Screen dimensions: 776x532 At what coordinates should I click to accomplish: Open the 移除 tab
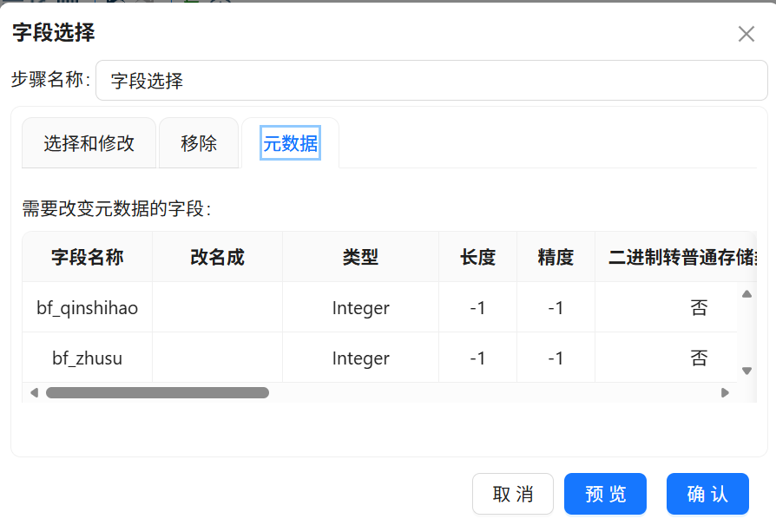click(x=199, y=143)
